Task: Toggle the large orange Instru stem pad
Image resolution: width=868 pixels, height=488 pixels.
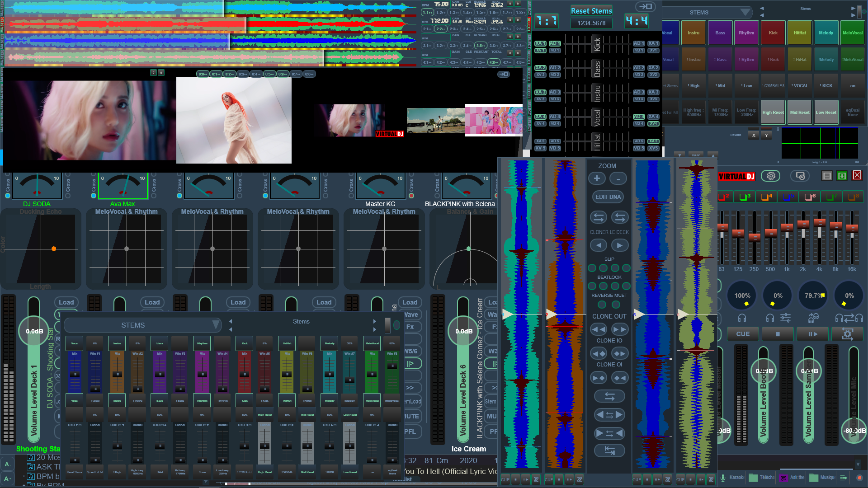Action: tap(693, 33)
